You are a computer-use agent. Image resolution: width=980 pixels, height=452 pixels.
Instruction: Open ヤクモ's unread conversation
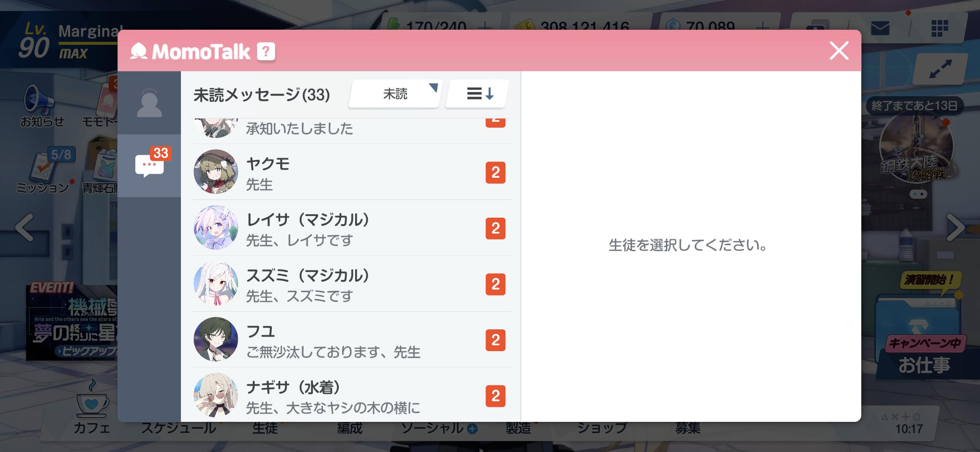[x=351, y=172]
